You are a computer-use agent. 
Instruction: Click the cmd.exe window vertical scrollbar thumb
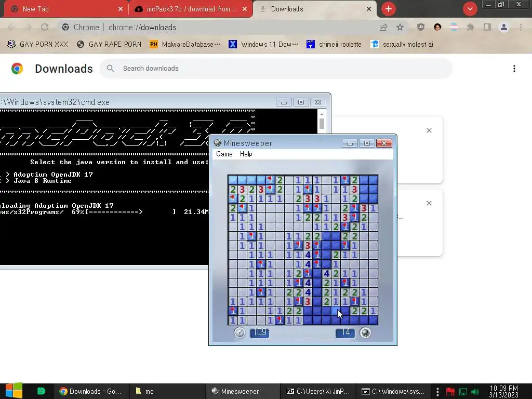click(322, 124)
